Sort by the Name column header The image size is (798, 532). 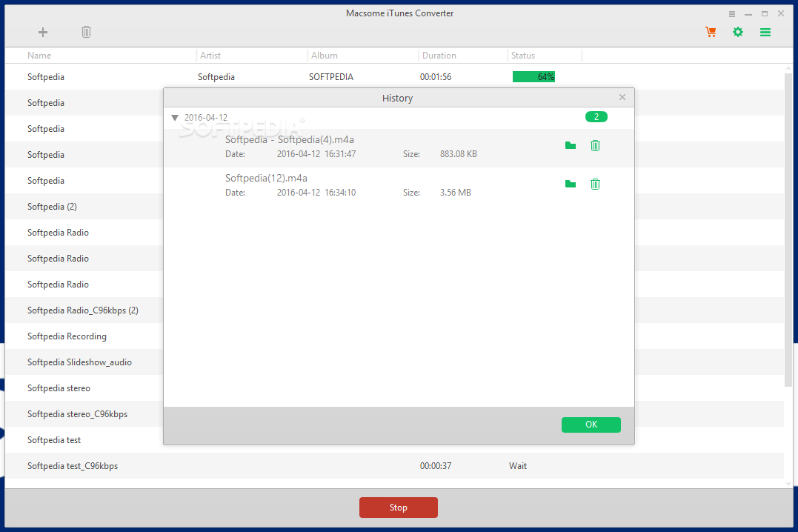pyautogui.click(x=39, y=56)
